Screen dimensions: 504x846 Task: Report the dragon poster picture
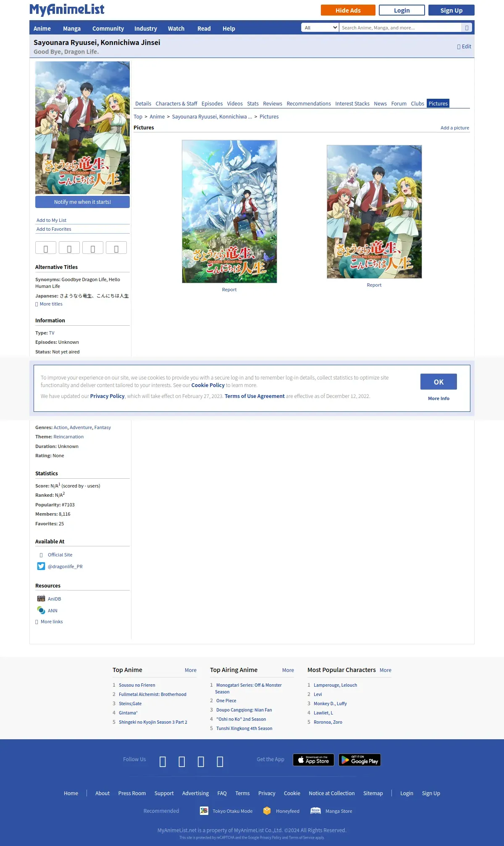(x=229, y=290)
